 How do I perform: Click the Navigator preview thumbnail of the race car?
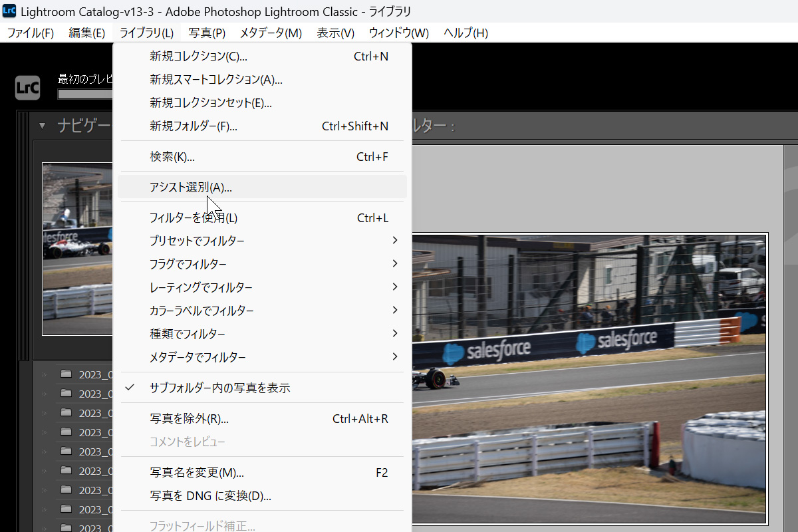pos(77,249)
